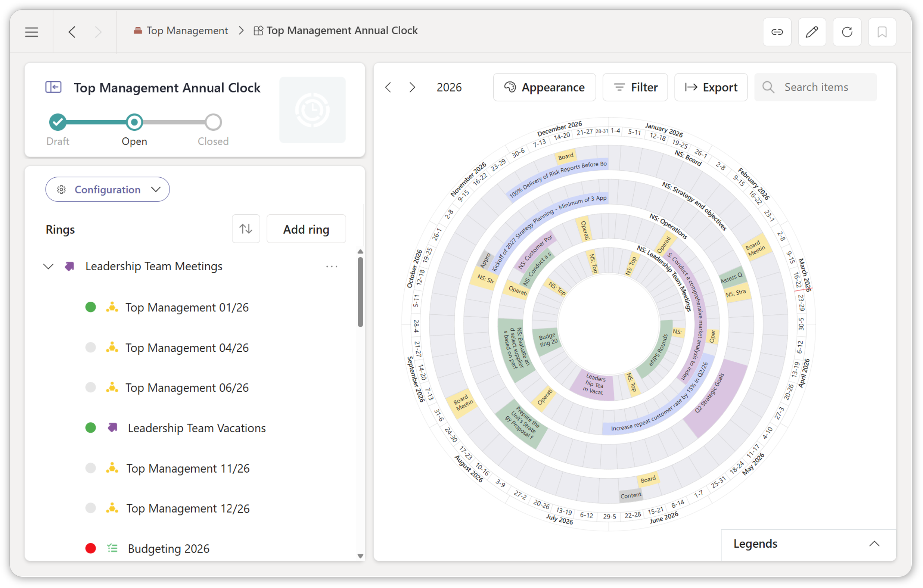
Task: Set status to Closed stage
Action: [x=213, y=122]
